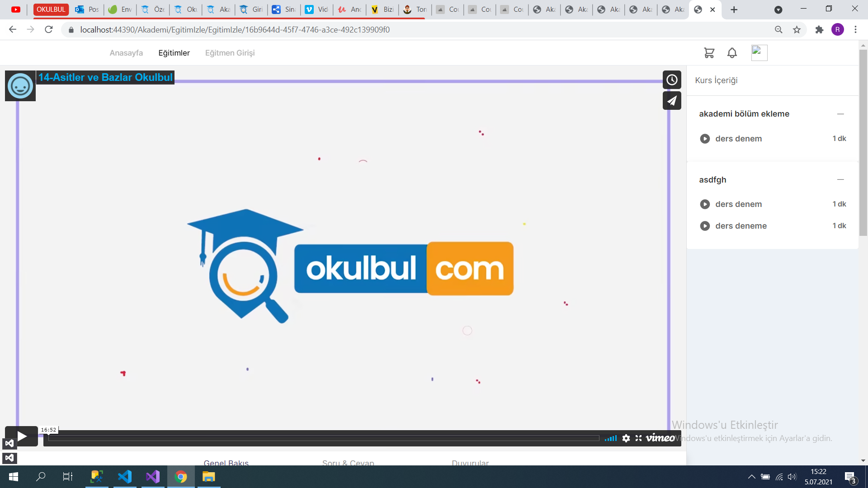The width and height of the screenshot is (868, 488).
Task: Switch to the OKULBUL browser tab
Action: point(51,9)
